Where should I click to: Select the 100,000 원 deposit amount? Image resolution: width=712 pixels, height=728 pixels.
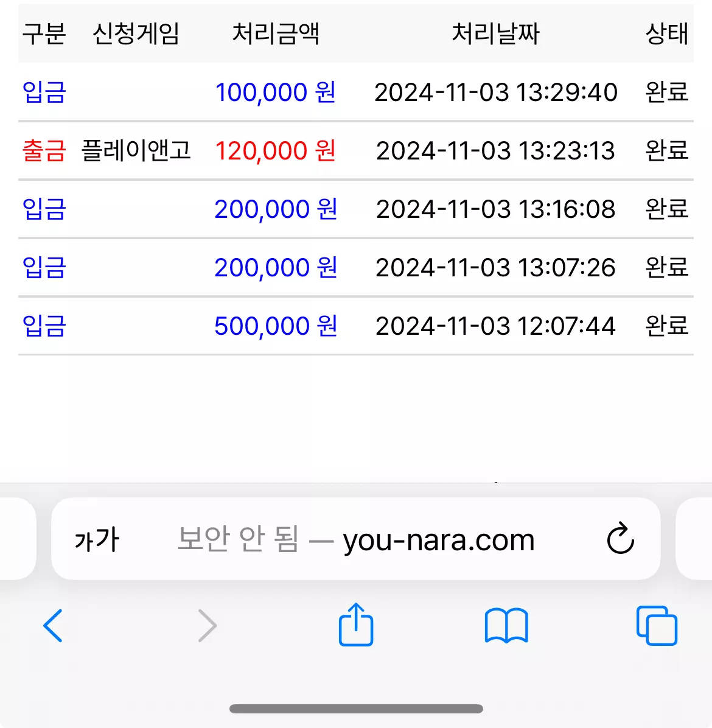point(276,92)
